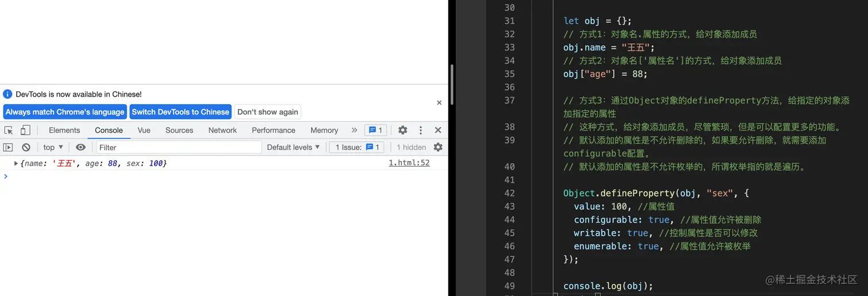Create a live expression with the eye icon
868x296 pixels.
pos(81,148)
